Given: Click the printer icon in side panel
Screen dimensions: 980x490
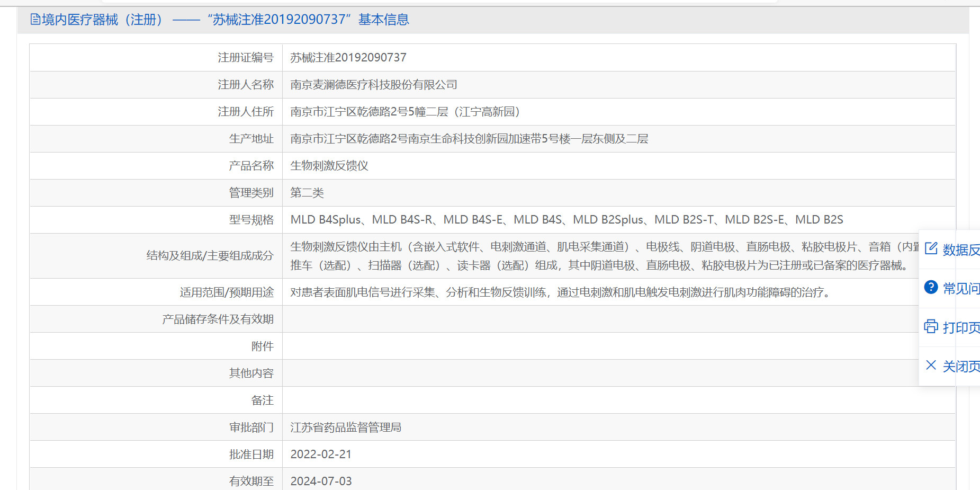Looking at the screenshot, I should tap(931, 326).
